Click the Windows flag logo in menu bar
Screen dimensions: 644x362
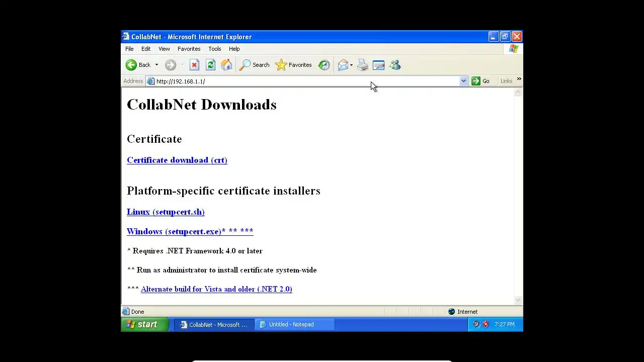(513, 49)
